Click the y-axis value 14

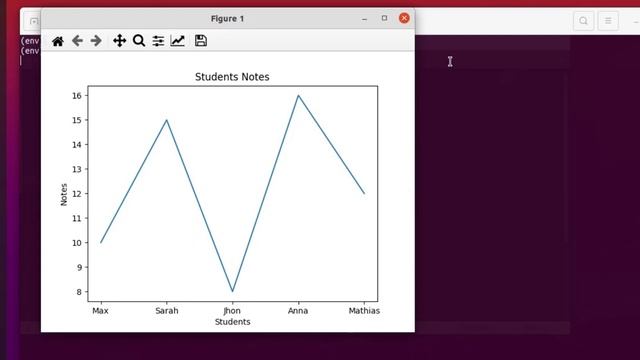coord(77,145)
